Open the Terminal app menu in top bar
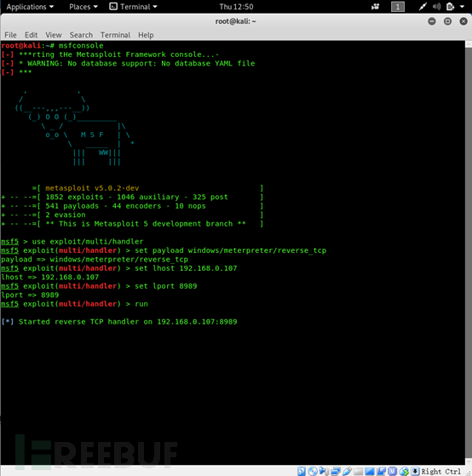472x476 pixels. [134, 7]
